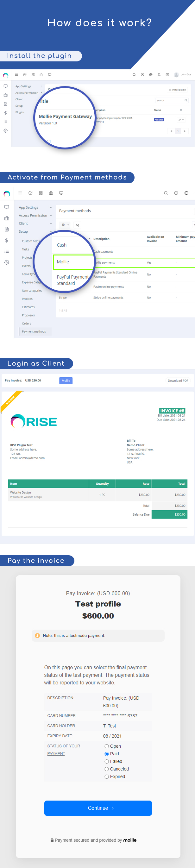Click dollar sidebar icon in Payment methods screenshot
The image size is (195, 868).
tap(6, 240)
